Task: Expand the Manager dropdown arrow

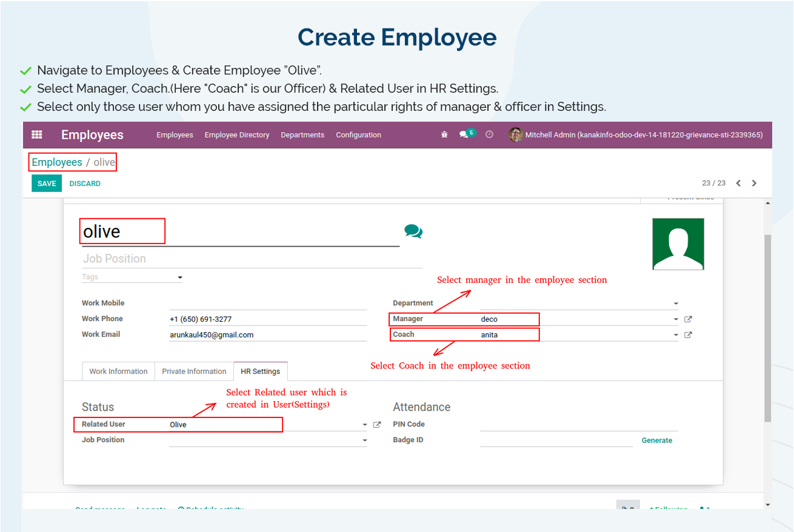Action: click(676, 319)
